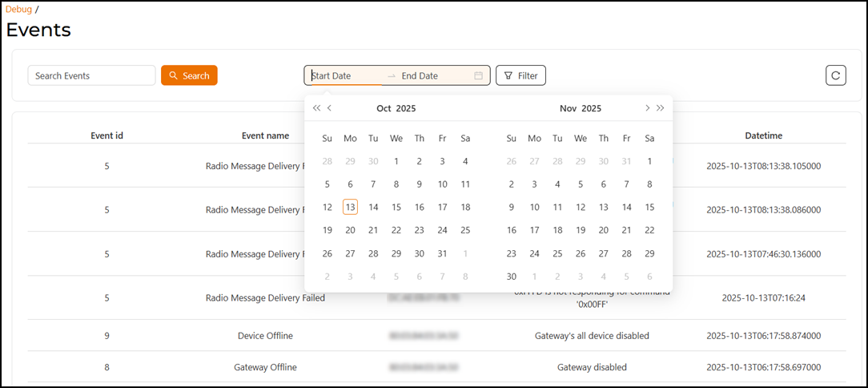Click the refresh icon button
Viewport: 868px width, 388px height.
[x=836, y=75]
